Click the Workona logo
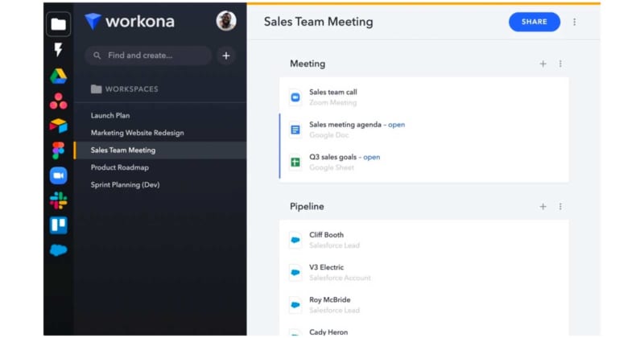644x338 pixels. (x=130, y=22)
